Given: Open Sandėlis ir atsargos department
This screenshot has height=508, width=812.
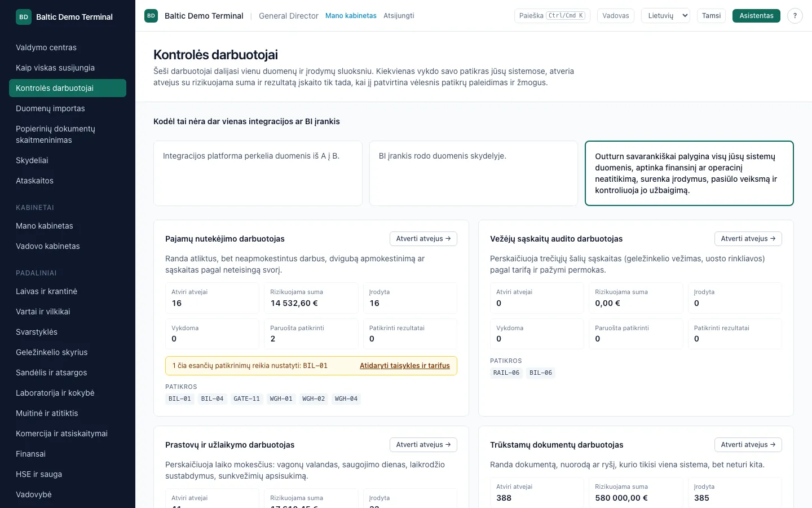Looking at the screenshot, I should tap(68, 373).
